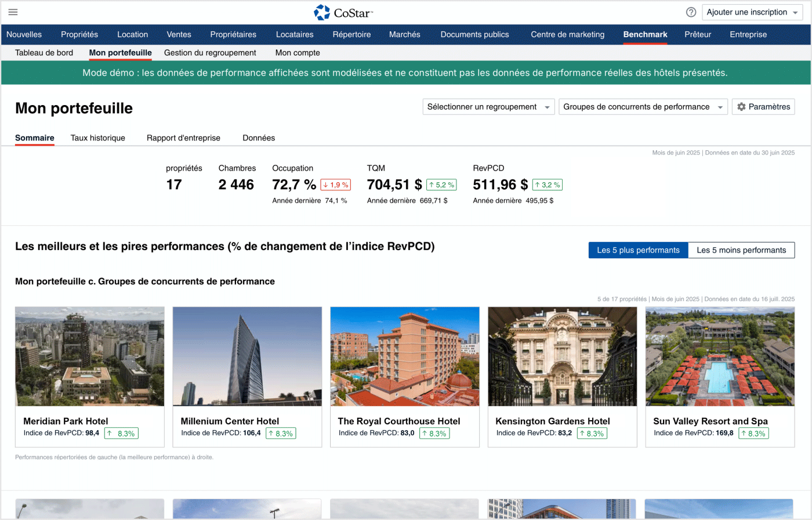Click the RevPCD up 3,2 % badge
The width and height of the screenshot is (812, 520).
(x=547, y=185)
